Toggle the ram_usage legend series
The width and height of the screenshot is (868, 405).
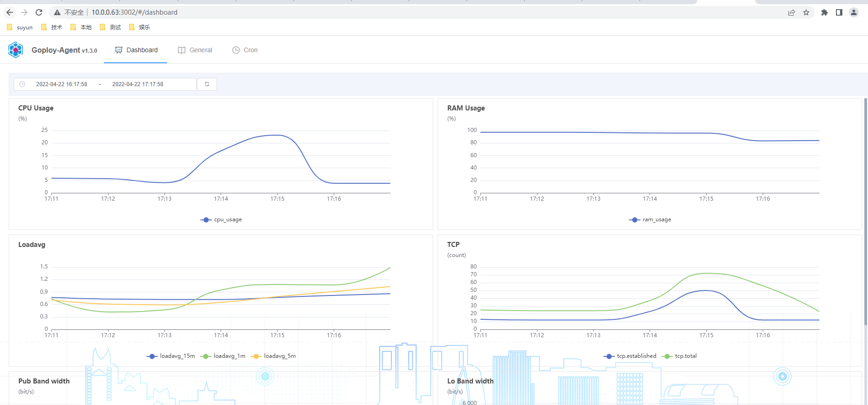tap(650, 220)
